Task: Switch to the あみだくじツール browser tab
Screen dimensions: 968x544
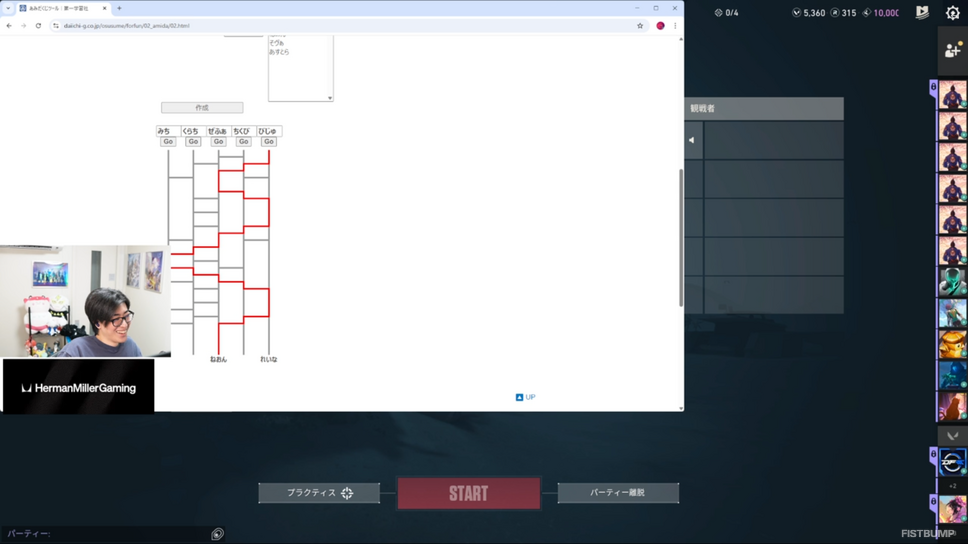Action: coord(62,8)
